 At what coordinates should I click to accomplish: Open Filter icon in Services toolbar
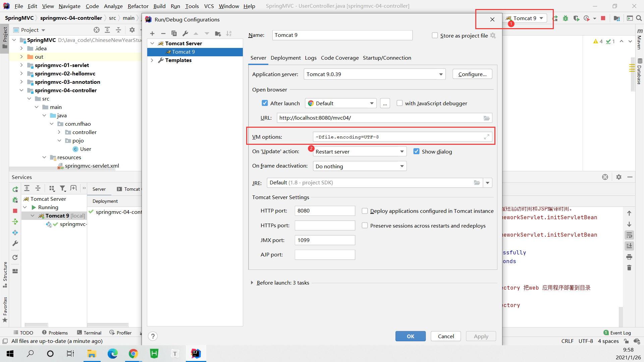click(x=63, y=188)
